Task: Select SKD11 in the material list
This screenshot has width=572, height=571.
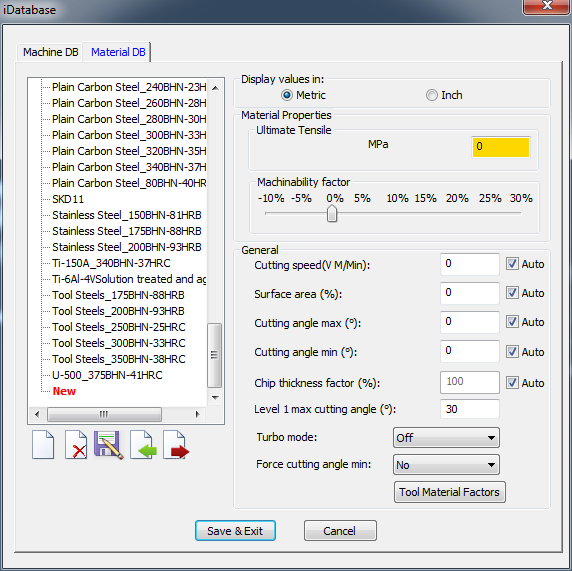Action: (x=68, y=199)
